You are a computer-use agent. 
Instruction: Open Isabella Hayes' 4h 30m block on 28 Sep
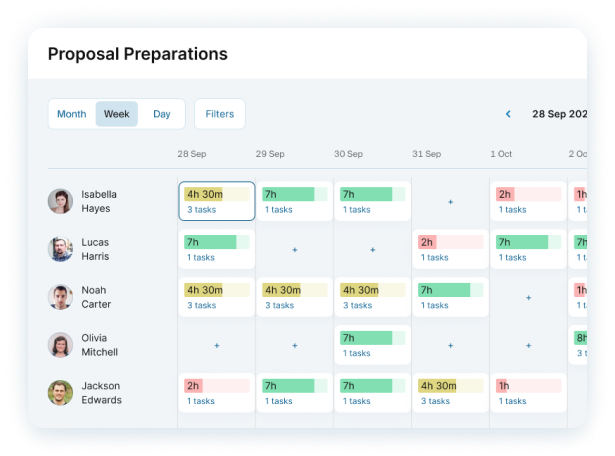(x=216, y=194)
